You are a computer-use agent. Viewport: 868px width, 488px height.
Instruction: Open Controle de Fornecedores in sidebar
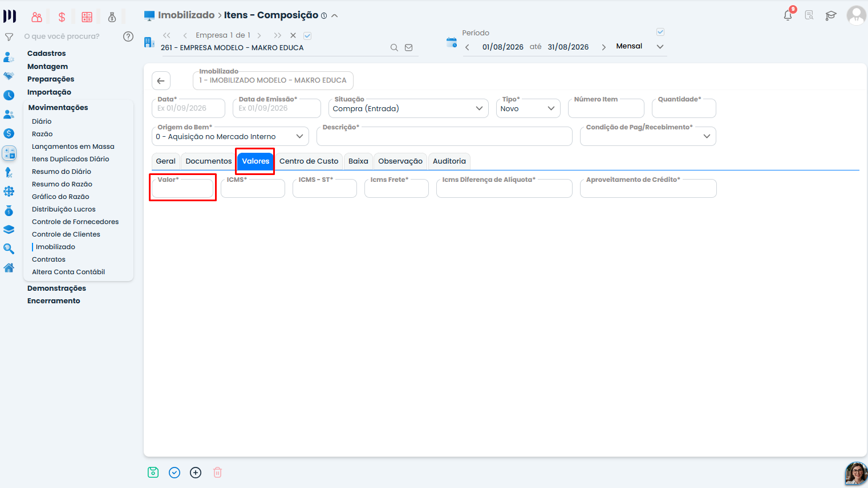coord(75,222)
